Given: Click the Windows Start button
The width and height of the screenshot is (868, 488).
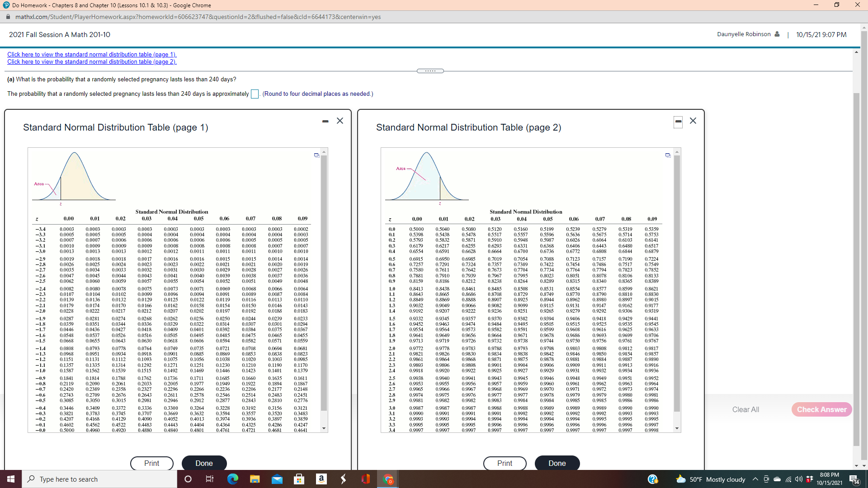Looking at the screenshot, I should pyautogui.click(x=11, y=479).
